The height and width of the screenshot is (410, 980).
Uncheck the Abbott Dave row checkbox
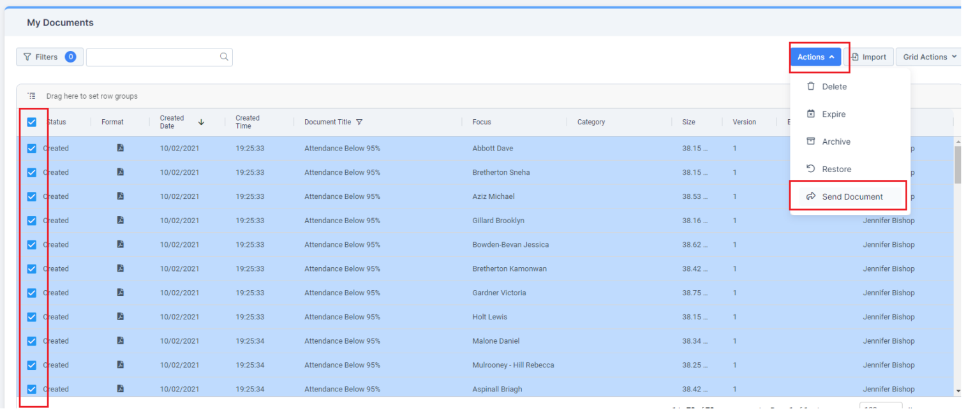coord(33,148)
